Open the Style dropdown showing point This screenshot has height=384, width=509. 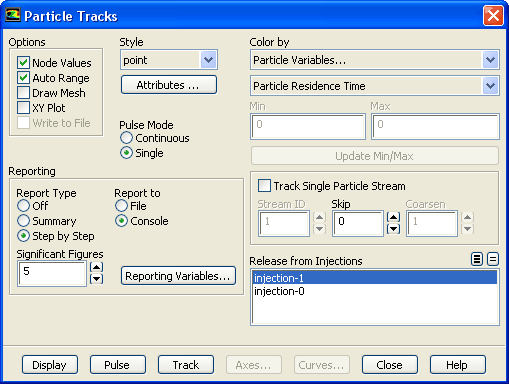pos(169,60)
